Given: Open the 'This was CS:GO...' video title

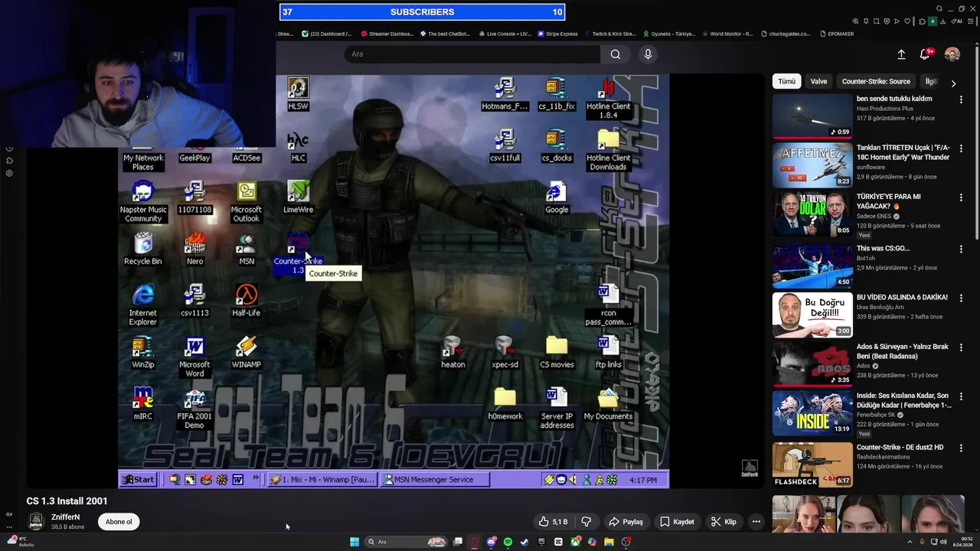Looking at the screenshot, I should pyautogui.click(x=883, y=249).
